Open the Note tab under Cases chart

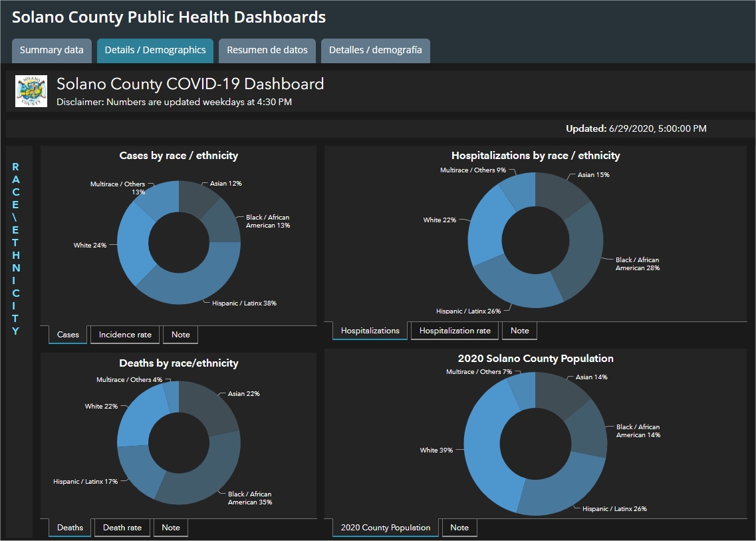tap(180, 335)
